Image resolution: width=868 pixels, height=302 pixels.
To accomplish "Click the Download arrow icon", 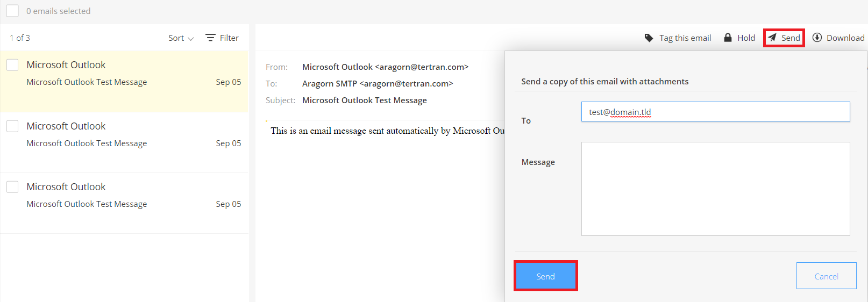I will click(x=817, y=38).
